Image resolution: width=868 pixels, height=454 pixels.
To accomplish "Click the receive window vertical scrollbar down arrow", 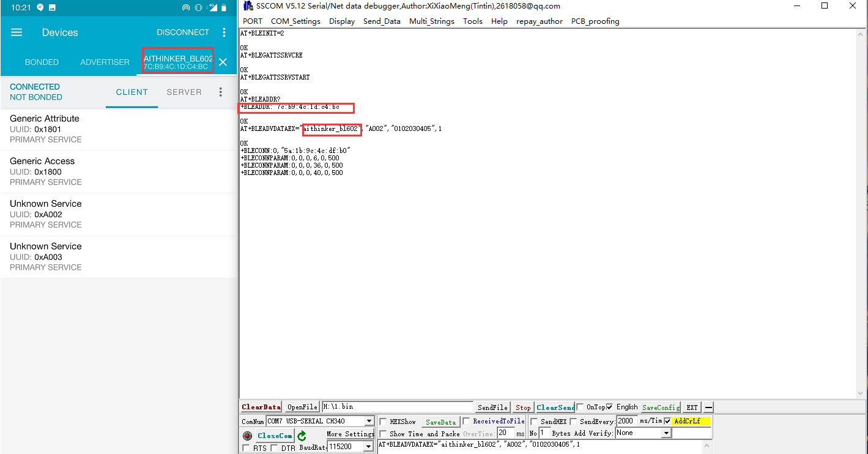I will (x=861, y=393).
